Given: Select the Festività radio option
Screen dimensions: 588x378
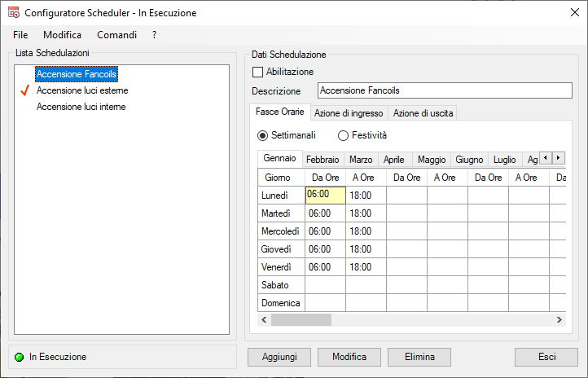Looking at the screenshot, I should tap(343, 135).
